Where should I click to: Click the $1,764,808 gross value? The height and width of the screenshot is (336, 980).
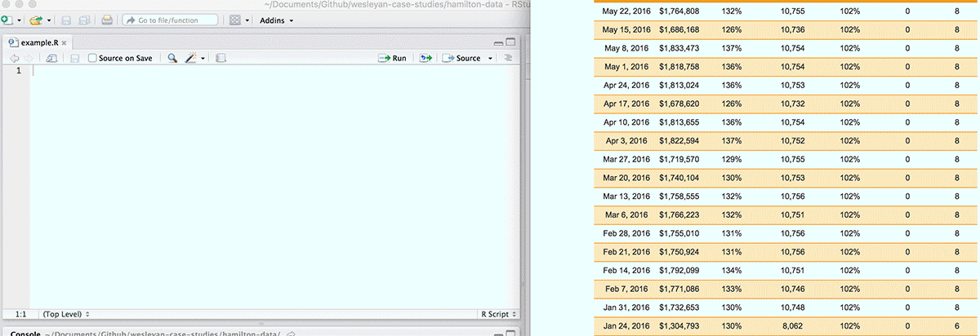coord(679,11)
